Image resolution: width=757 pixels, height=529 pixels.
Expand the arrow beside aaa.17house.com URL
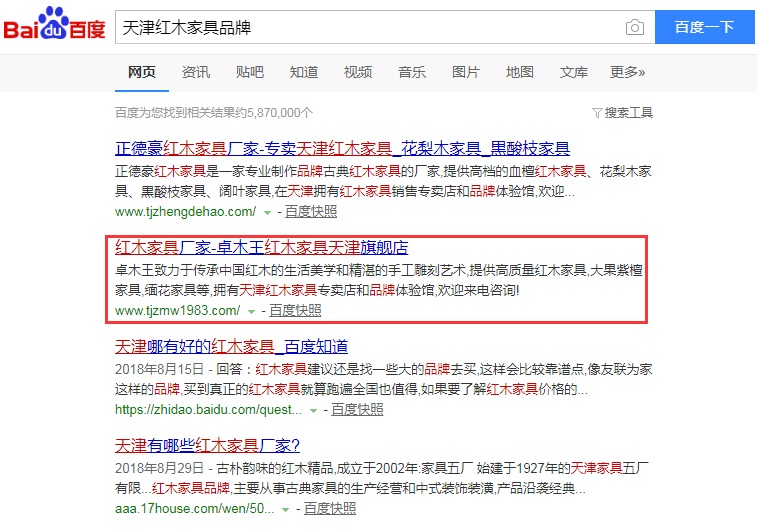285,510
